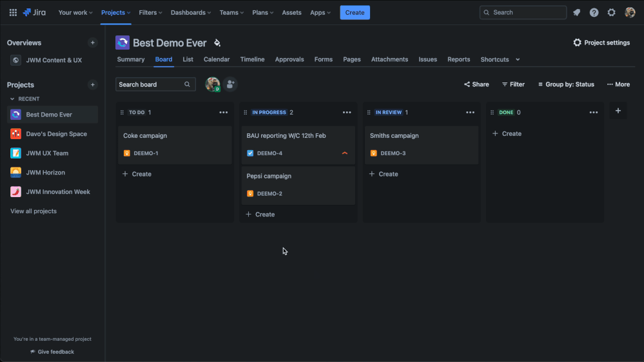Image resolution: width=644 pixels, height=362 pixels.
Task: Collapse the Recent projects section
Action: (12, 99)
